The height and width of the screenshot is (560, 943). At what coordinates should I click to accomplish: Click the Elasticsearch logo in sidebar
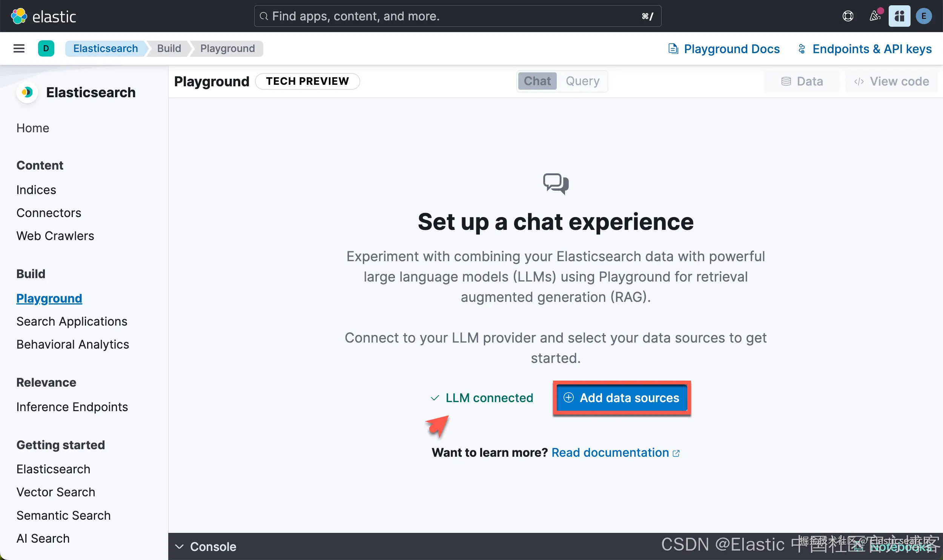(x=27, y=92)
